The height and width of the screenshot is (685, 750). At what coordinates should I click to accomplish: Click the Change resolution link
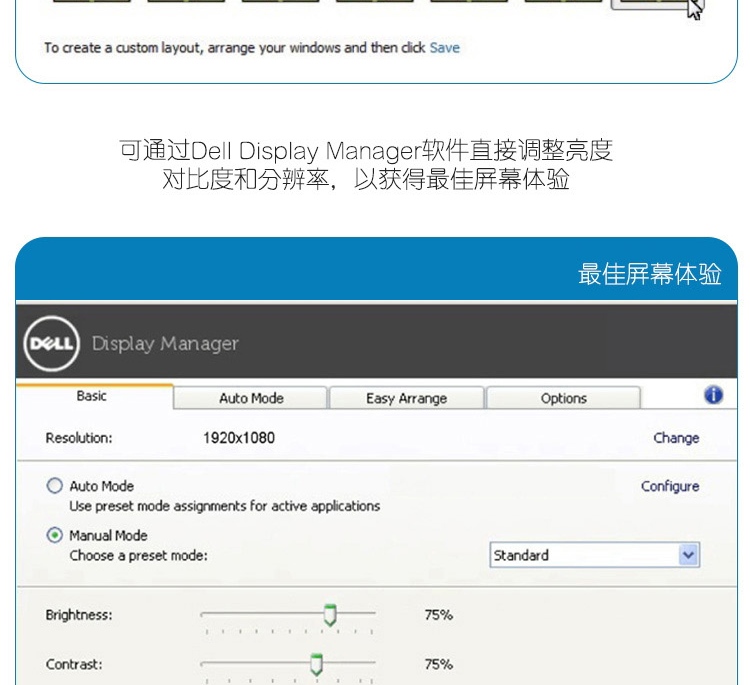coord(676,438)
